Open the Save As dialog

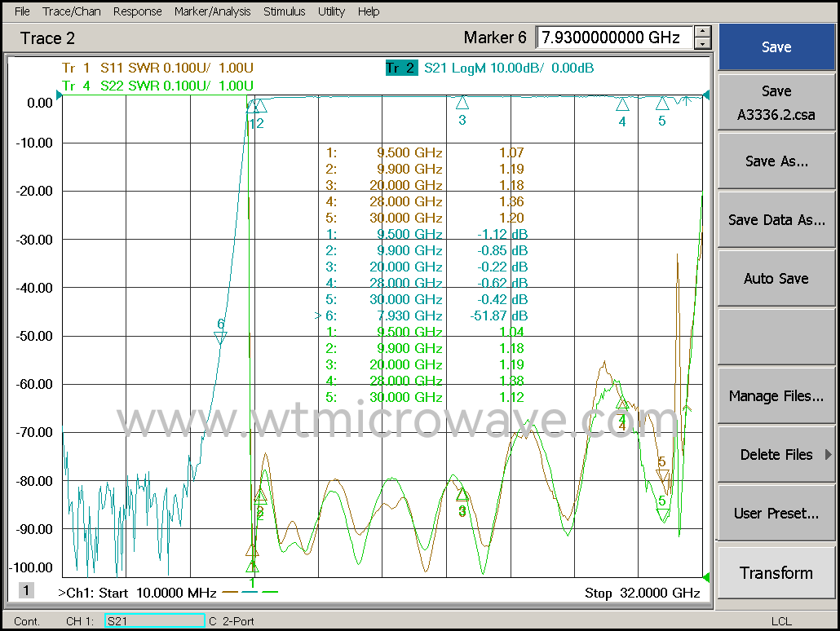776,161
